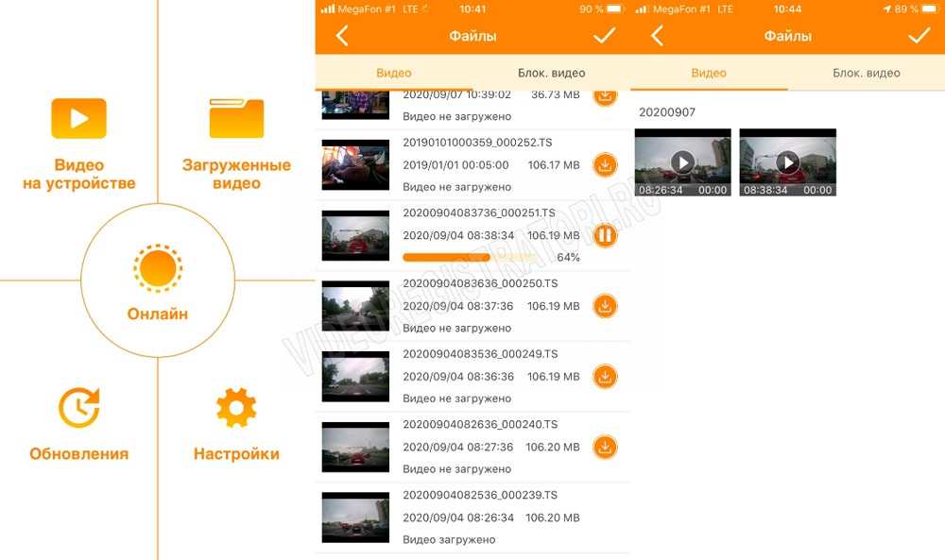Switch to Блок. видео tab in file list

552,73
